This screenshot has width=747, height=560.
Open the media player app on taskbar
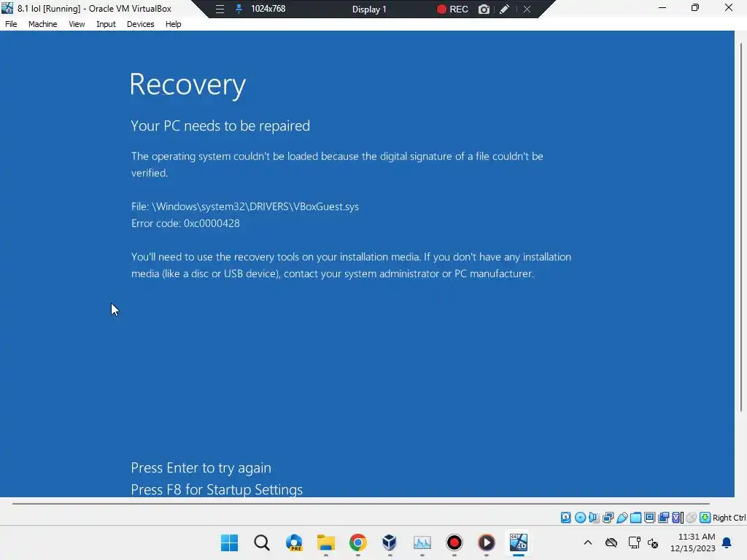(487, 542)
